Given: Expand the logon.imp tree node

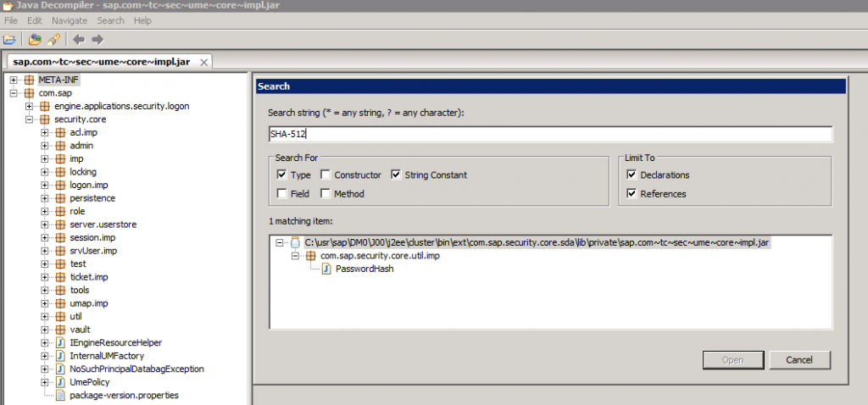Looking at the screenshot, I should 46,185.
